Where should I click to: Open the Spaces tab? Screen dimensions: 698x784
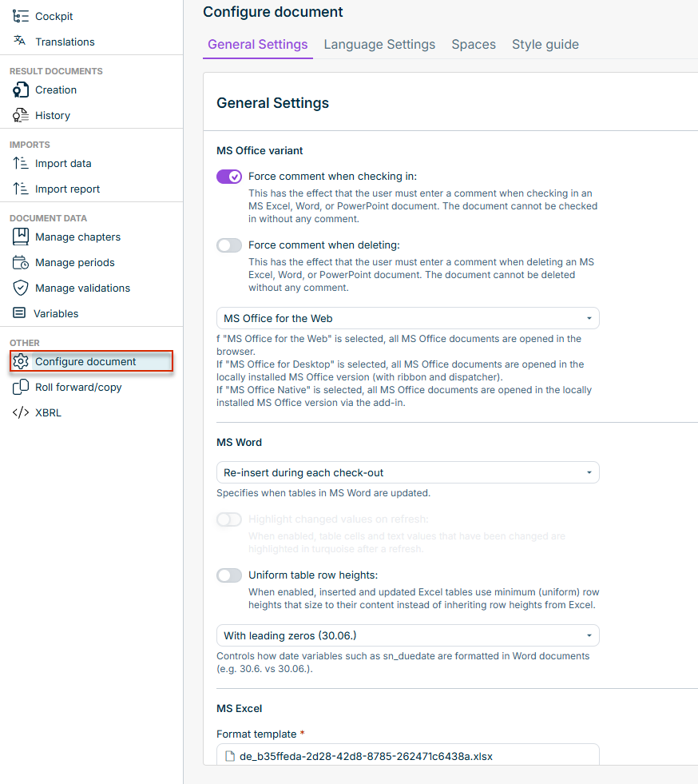(474, 45)
